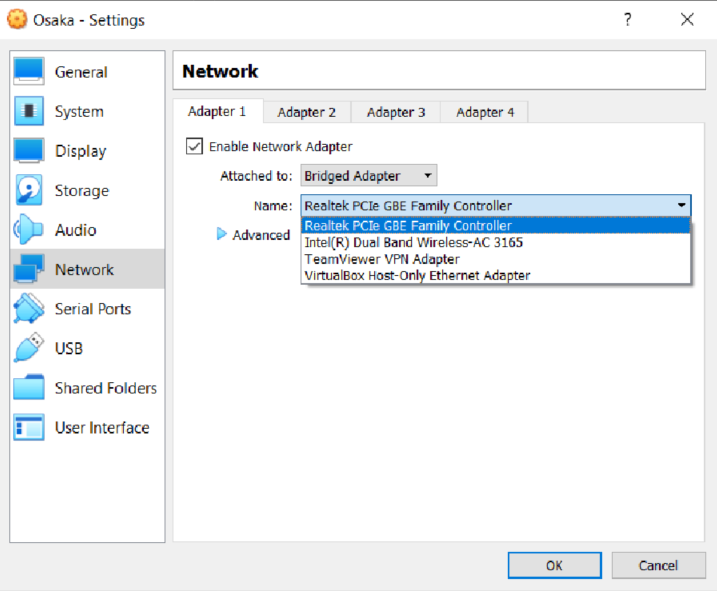Click the OK button
The width and height of the screenshot is (717, 591).
coord(554,565)
